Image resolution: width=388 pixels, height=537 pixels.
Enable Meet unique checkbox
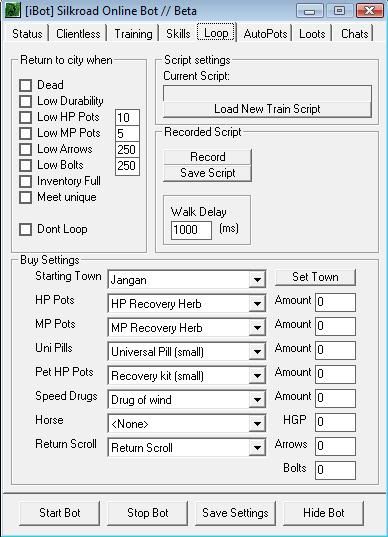[x=25, y=197]
